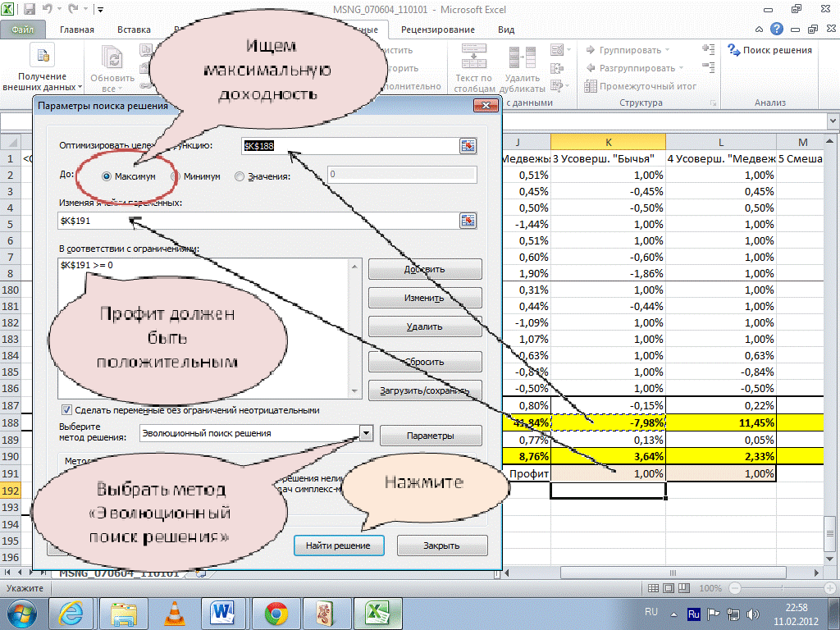Open the Windows Start button
This screenshot has height=630, width=840.
(x=21, y=614)
